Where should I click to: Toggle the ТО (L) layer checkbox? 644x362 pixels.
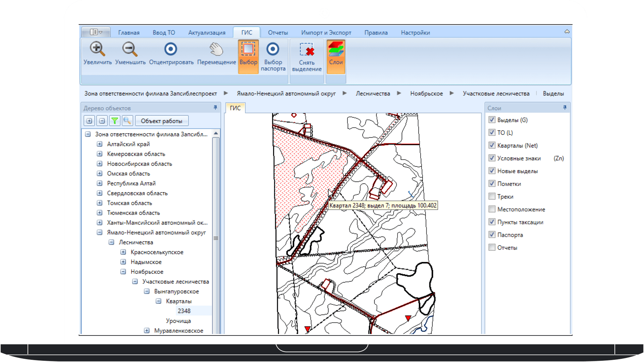point(492,133)
